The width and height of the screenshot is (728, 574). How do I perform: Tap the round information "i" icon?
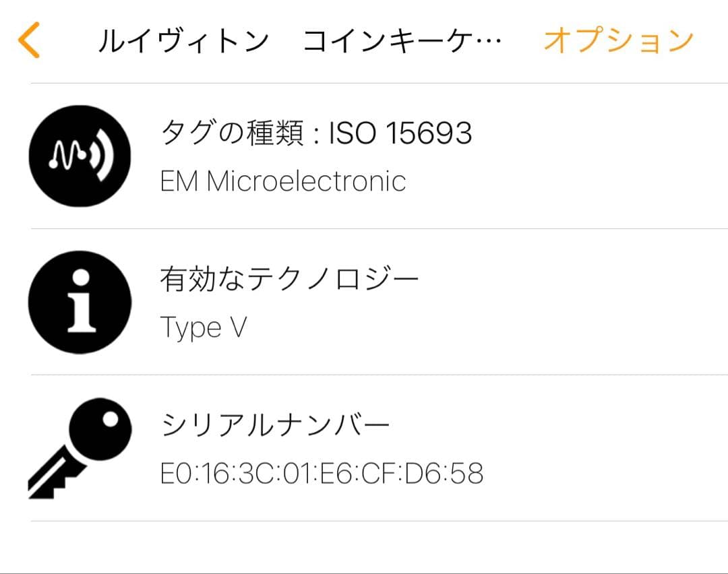[x=80, y=302]
